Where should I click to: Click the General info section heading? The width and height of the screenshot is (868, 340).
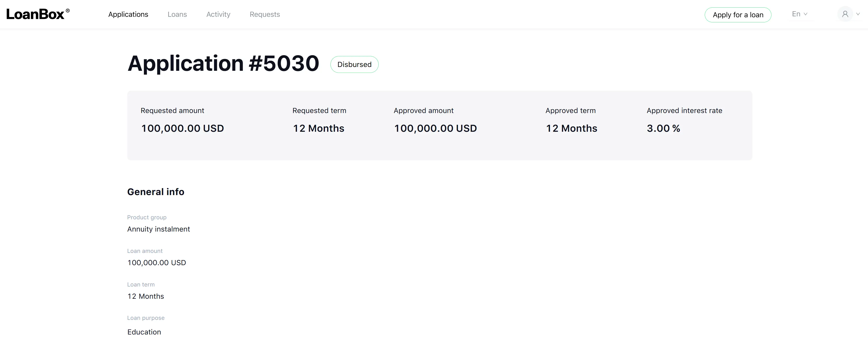click(156, 192)
